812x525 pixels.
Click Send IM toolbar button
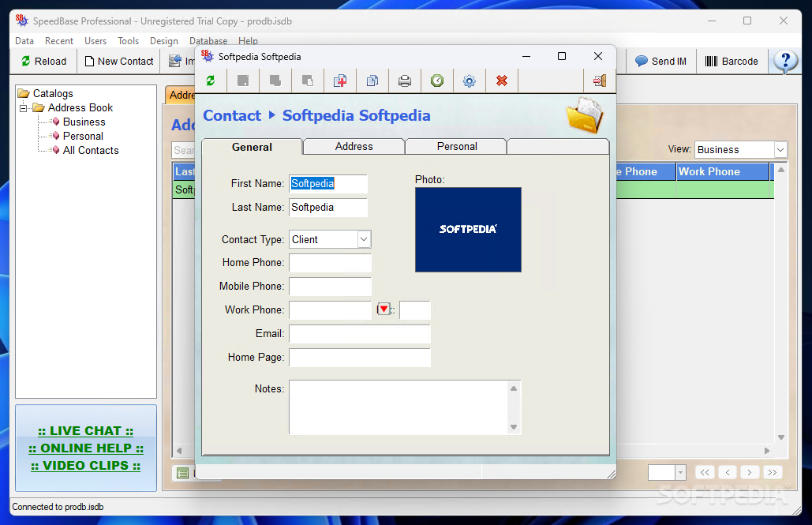tap(660, 61)
